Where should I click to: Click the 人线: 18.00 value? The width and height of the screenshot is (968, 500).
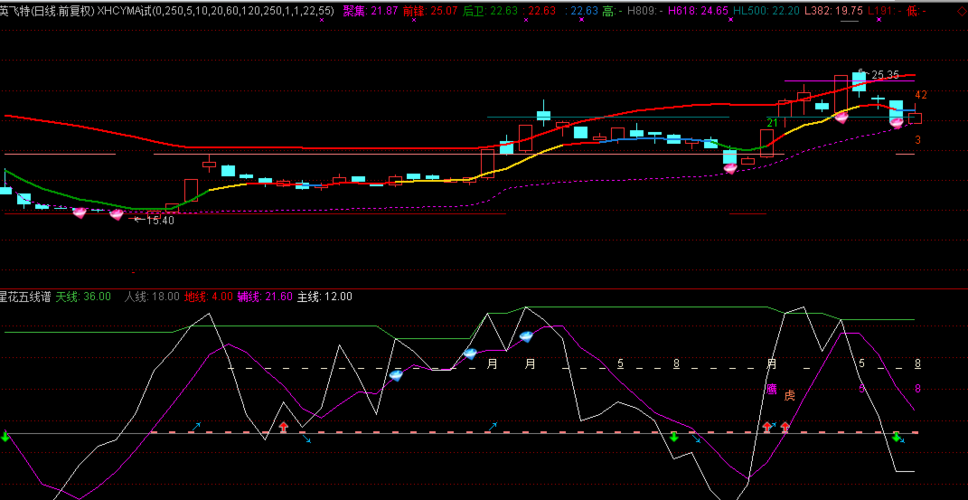pos(152,297)
